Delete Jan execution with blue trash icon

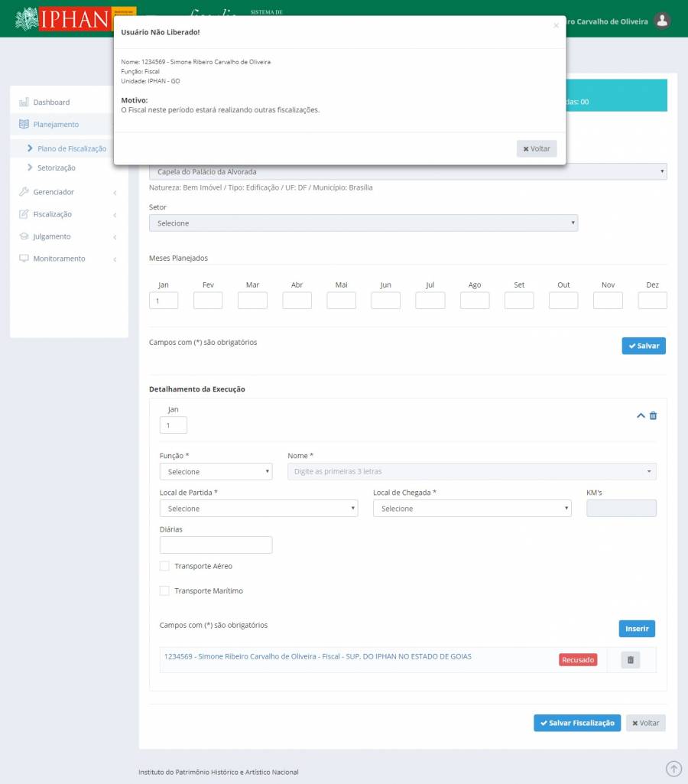point(653,415)
